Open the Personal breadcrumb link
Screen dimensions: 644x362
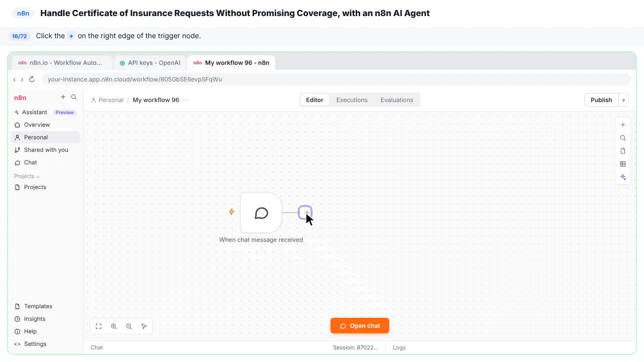coord(107,100)
